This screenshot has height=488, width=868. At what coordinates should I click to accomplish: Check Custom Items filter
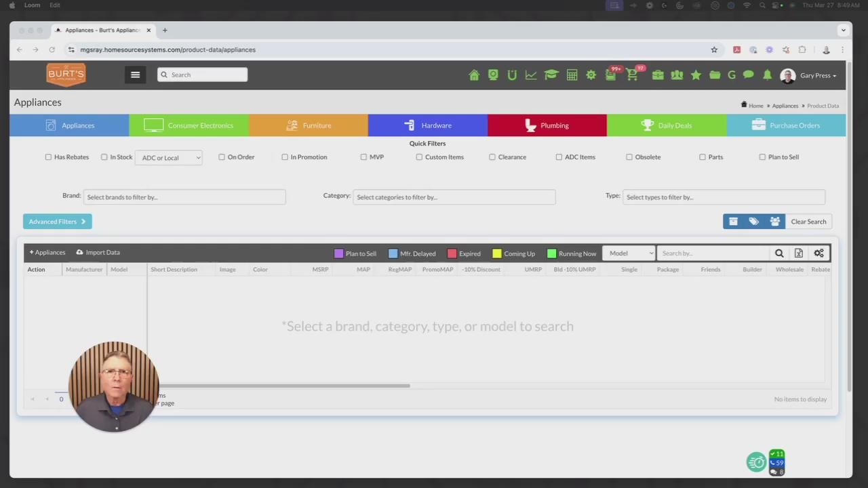point(419,157)
